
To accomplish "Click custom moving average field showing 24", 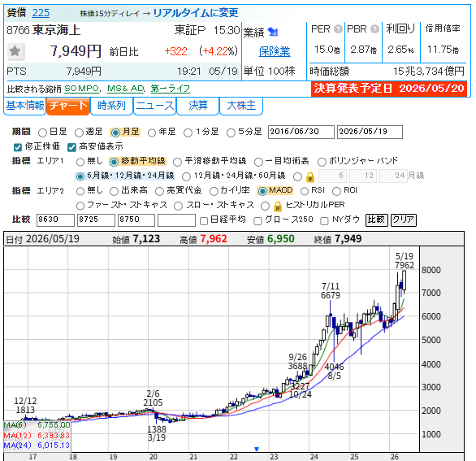I will pos(393,176).
